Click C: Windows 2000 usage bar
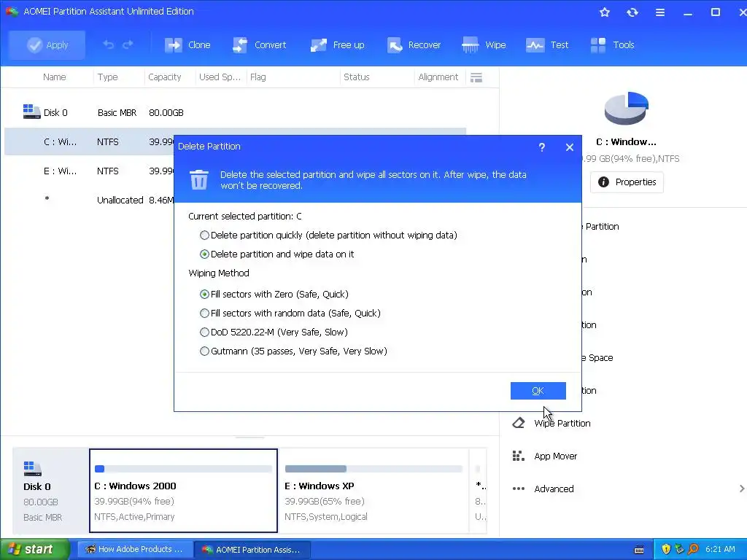The image size is (747, 560). 183,469
